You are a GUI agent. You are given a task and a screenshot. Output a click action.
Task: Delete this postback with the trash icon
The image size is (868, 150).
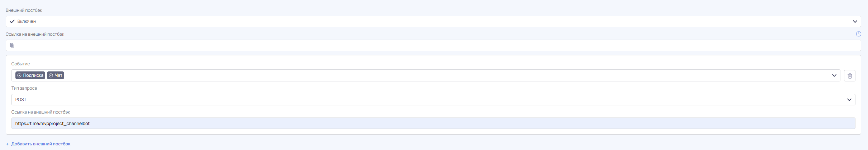point(850,76)
